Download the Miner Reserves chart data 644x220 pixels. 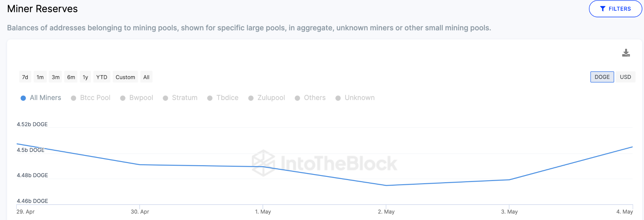(x=626, y=53)
